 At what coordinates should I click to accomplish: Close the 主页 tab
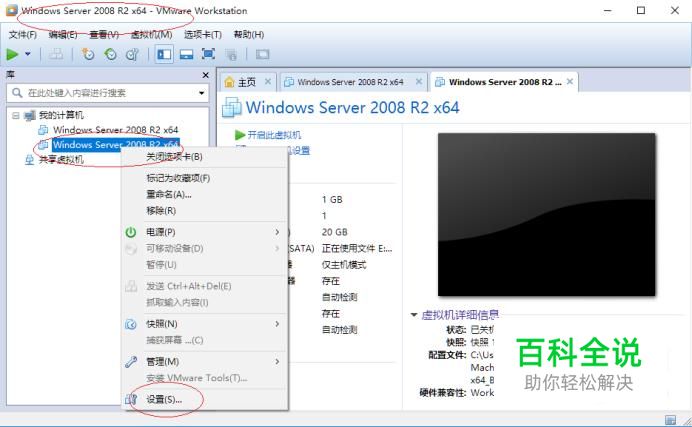pos(267,82)
